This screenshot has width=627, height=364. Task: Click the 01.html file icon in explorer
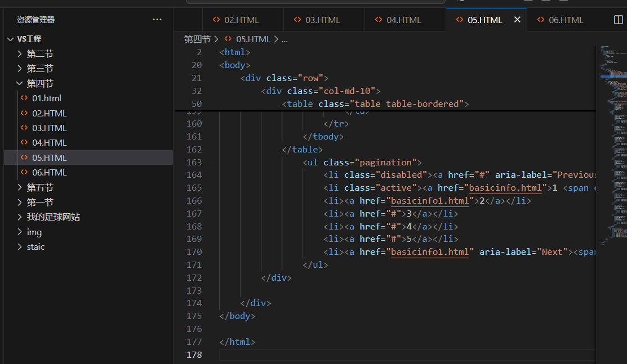[x=24, y=98]
